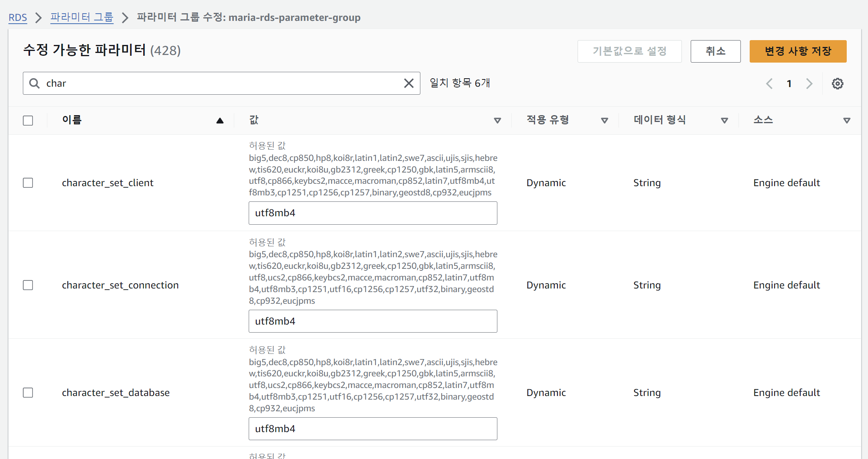Viewport: 868px width, 459px height.
Task: Sort by 이름 ascending arrow
Action: click(220, 120)
